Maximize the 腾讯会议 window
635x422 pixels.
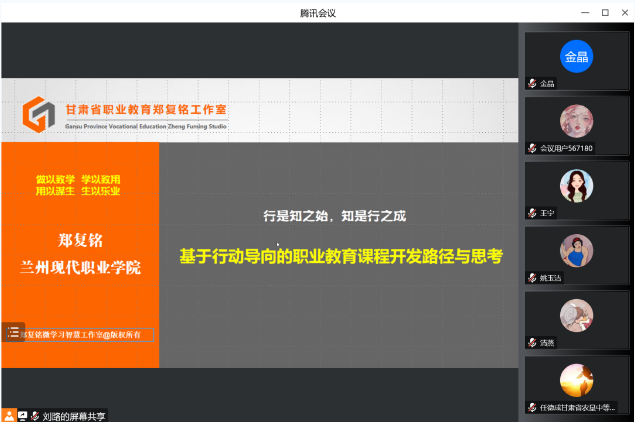pyautogui.click(x=605, y=12)
